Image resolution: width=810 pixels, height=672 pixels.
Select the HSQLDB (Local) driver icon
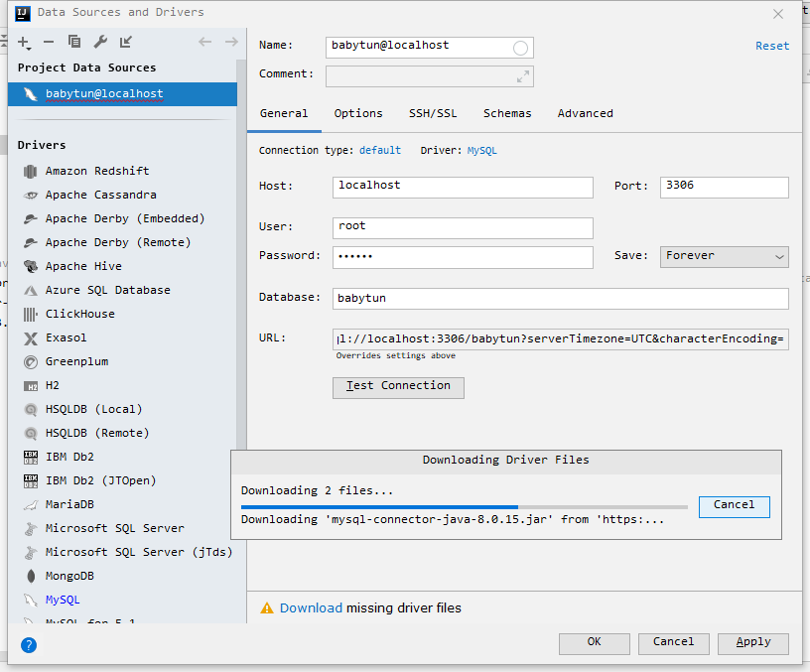click(31, 410)
